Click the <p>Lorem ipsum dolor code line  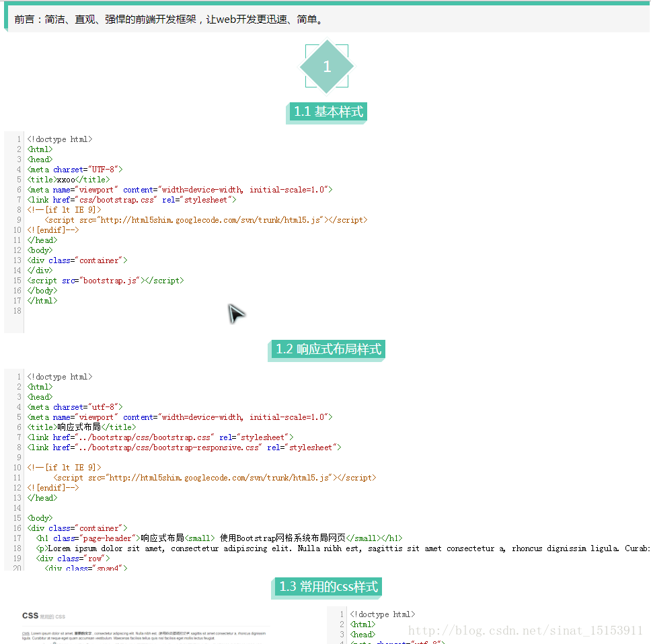(342, 548)
